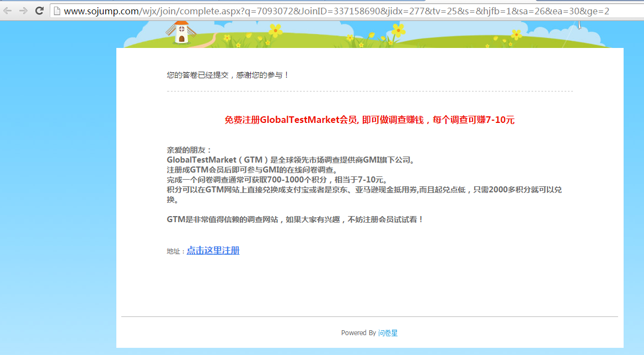Click the page document icon in the address bar
The width and height of the screenshot is (644, 355).
[57, 11]
